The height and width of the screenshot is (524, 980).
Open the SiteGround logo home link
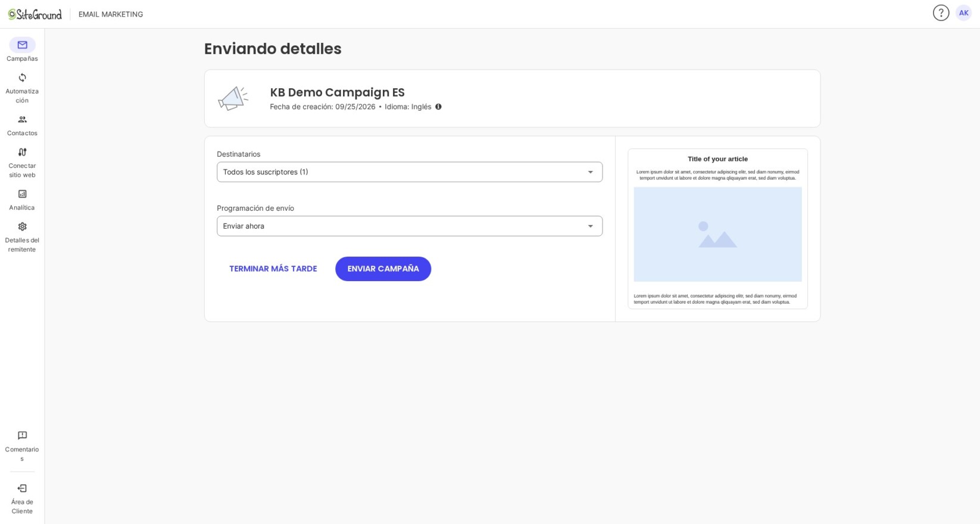tap(35, 14)
